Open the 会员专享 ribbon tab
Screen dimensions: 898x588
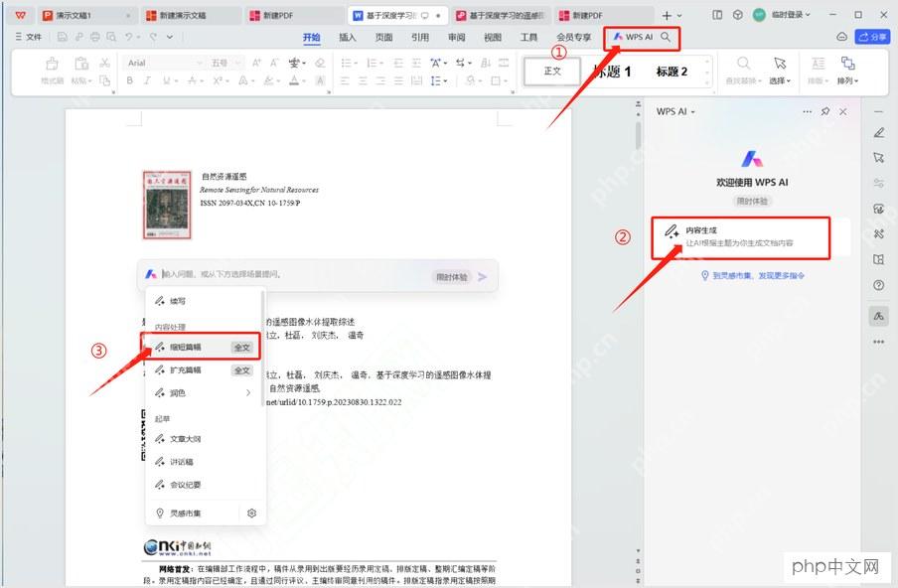[x=574, y=37]
